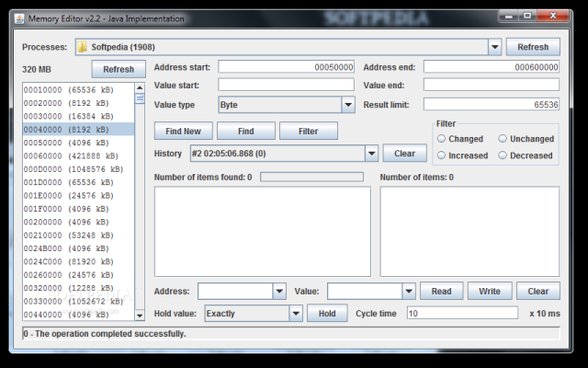The image size is (588, 368).
Task: Expand the Value type Byte dropdown
Action: click(x=348, y=105)
